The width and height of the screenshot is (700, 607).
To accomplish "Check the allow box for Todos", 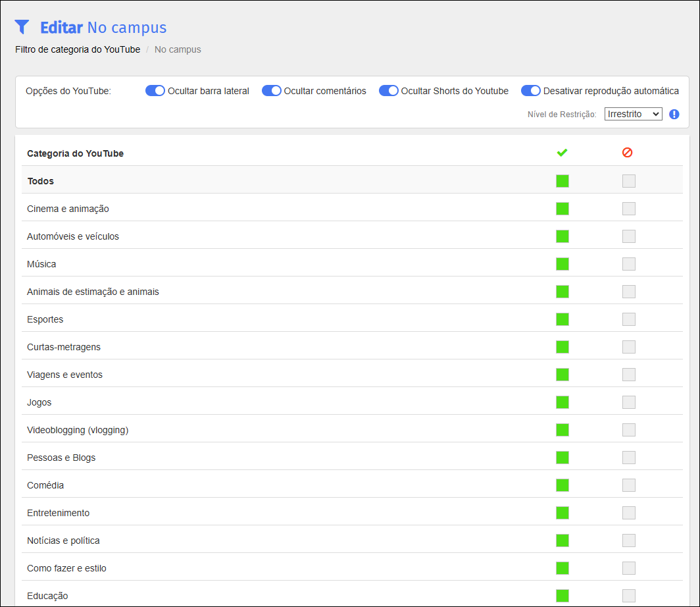I will 562,181.
